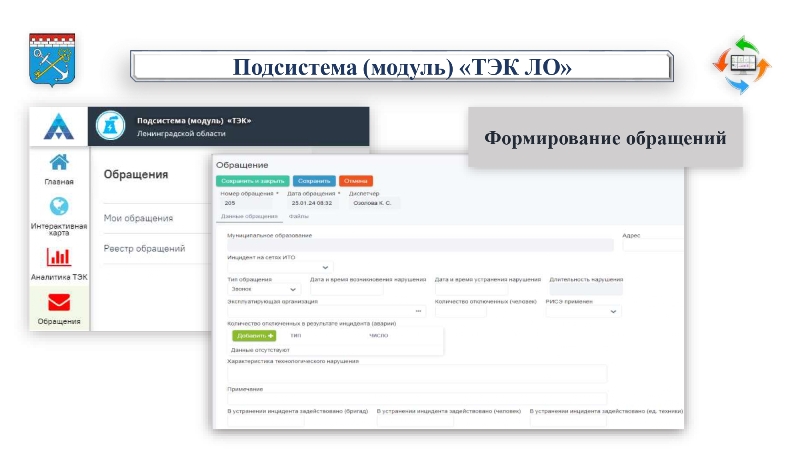The image size is (800, 450).
Task: Click the Обращения panel heading
Action: pyautogui.click(x=136, y=174)
